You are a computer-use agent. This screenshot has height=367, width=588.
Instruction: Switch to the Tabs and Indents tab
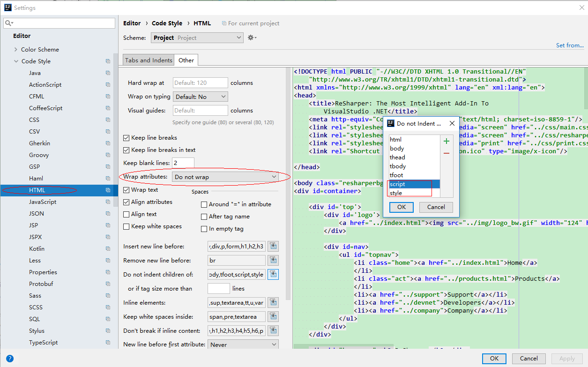pos(149,60)
